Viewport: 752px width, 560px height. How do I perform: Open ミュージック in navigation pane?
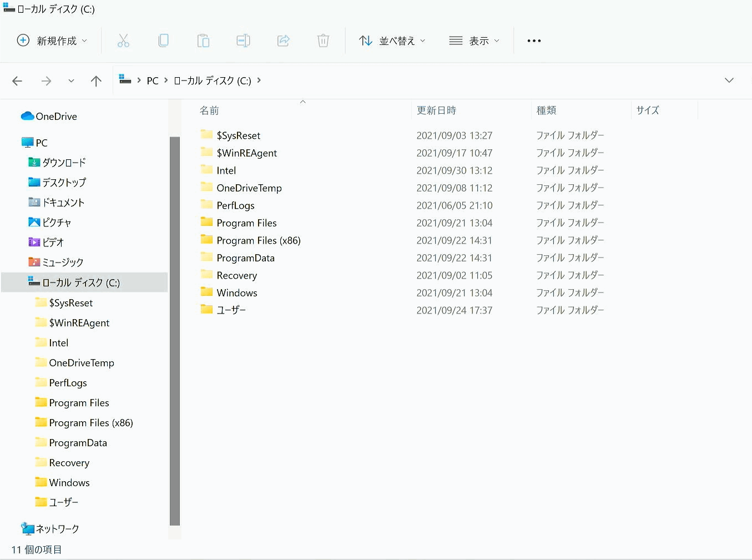click(55, 263)
